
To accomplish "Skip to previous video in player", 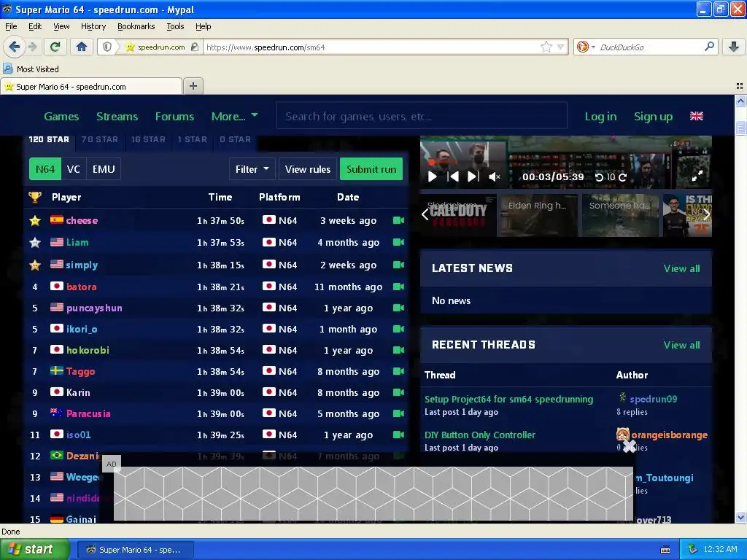I will pos(453,176).
